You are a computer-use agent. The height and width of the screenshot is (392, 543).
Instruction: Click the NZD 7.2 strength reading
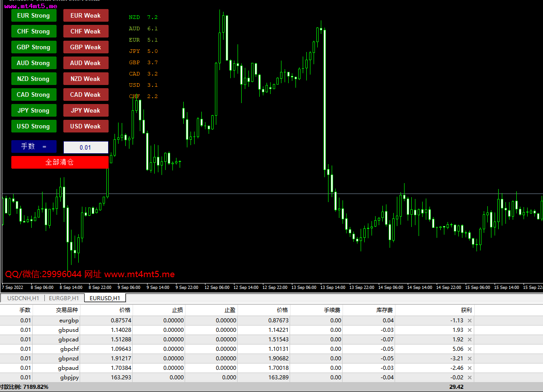(x=143, y=17)
